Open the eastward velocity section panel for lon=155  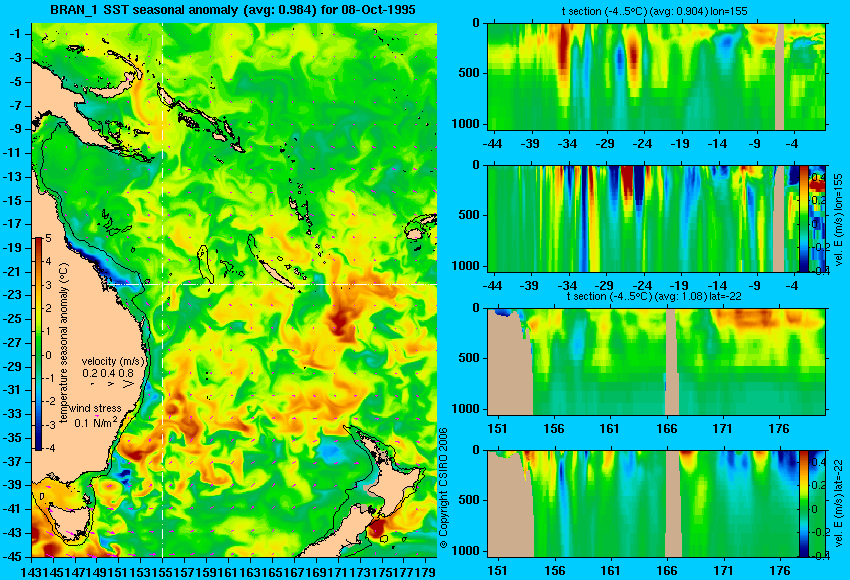click(x=643, y=218)
